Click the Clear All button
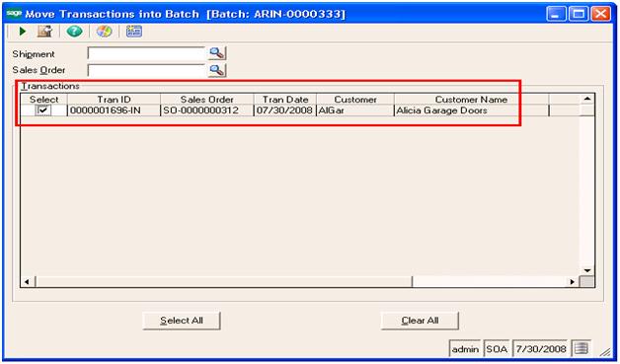Image resolution: width=620 pixels, height=364 pixels. click(x=420, y=321)
